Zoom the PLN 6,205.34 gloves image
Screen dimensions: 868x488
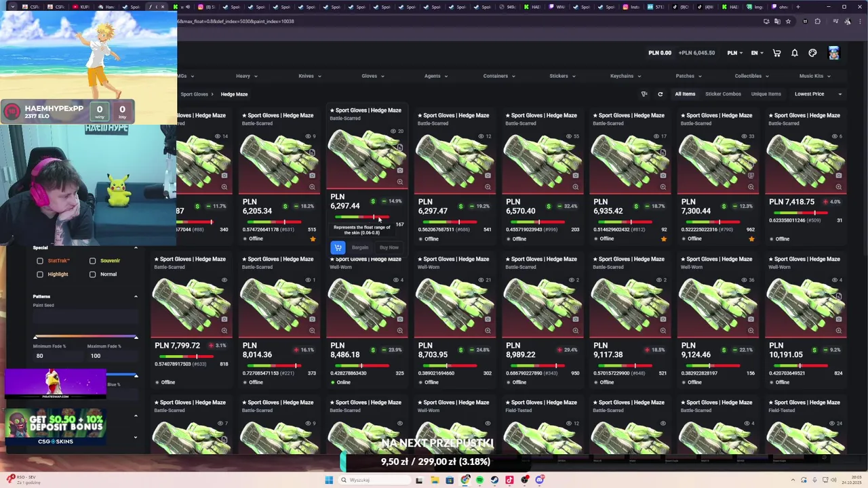pos(312,187)
